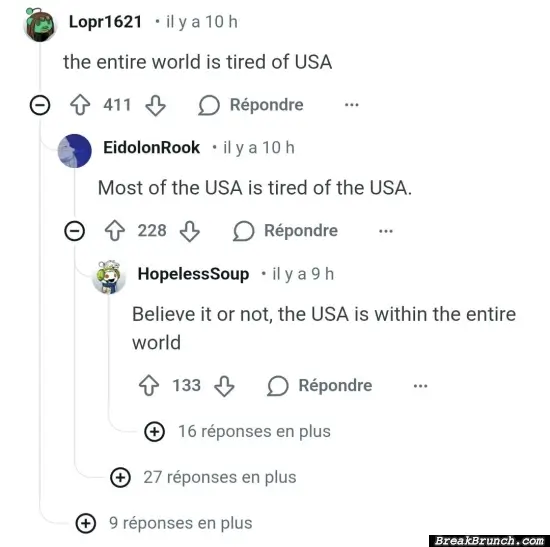Upvote Lopr1621's comment
Image resolution: width=550 pixels, height=547 pixels.
pyautogui.click(x=80, y=105)
